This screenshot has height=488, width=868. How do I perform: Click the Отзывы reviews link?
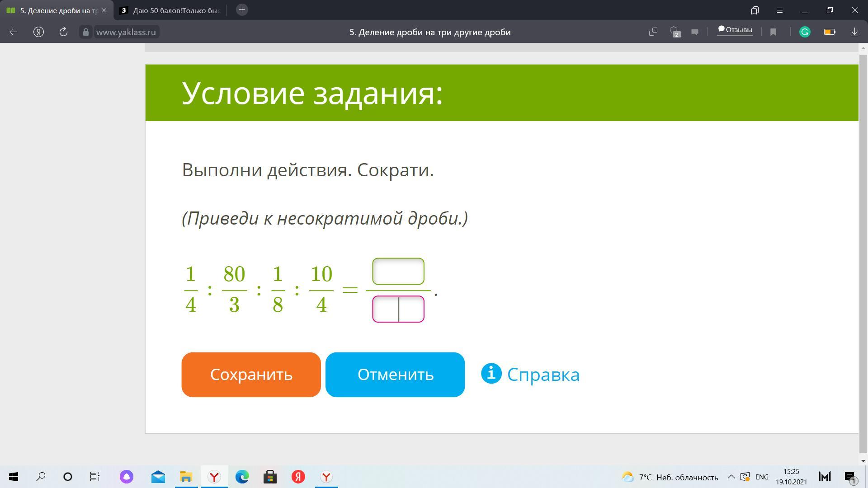[735, 30]
